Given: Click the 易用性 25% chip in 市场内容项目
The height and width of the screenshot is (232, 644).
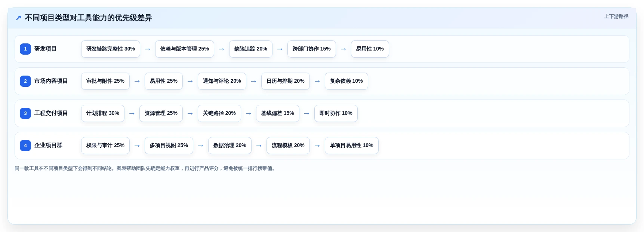Looking at the screenshot, I should (164, 81).
